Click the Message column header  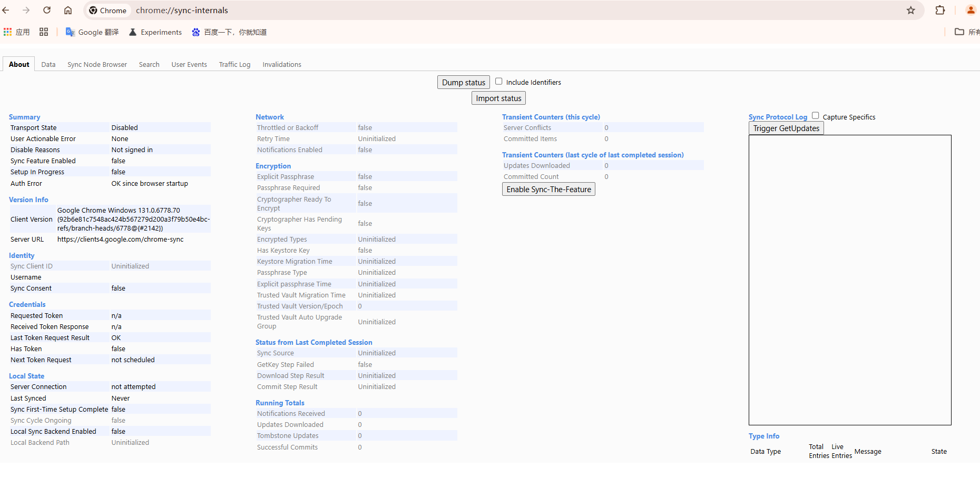[868, 451]
